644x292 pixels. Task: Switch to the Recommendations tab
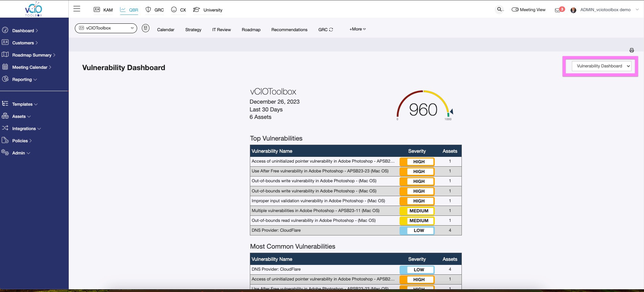(x=289, y=29)
